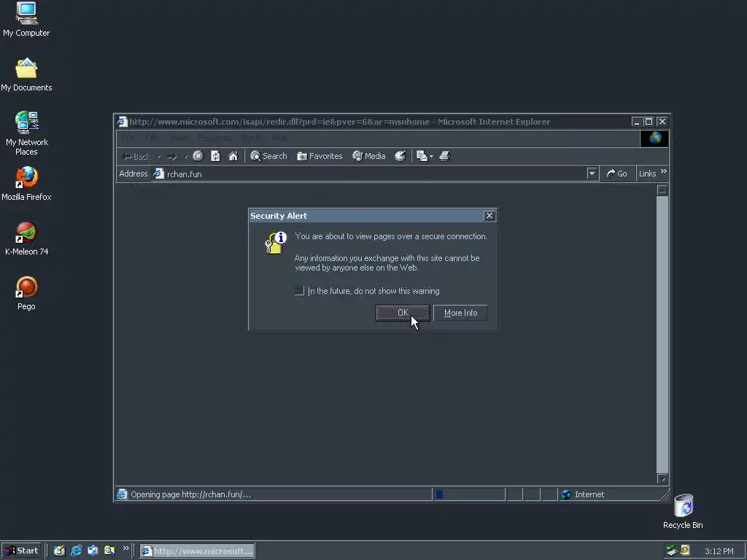The height and width of the screenshot is (560, 747).
Task: Select the Pego desktop shortcut
Action: [26, 293]
